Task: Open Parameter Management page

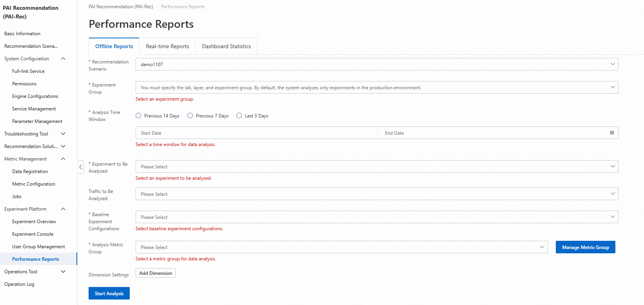Action: pyautogui.click(x=37, y=121)
